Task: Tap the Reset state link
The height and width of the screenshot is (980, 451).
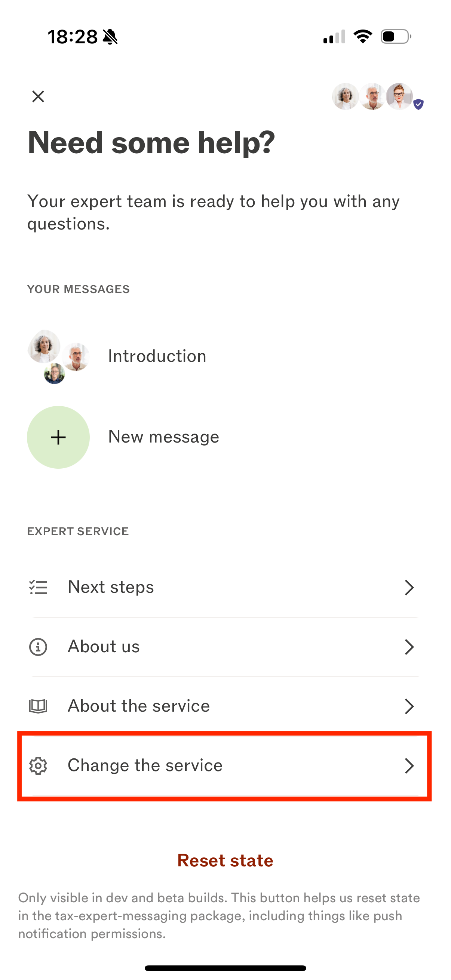Action: click(225, 860)
